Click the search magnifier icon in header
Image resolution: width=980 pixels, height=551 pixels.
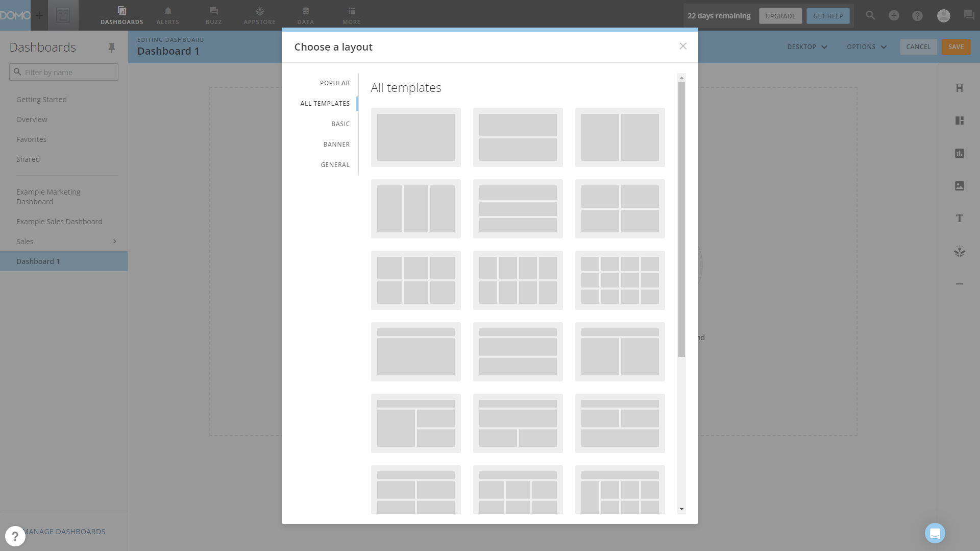pos(870,15)
